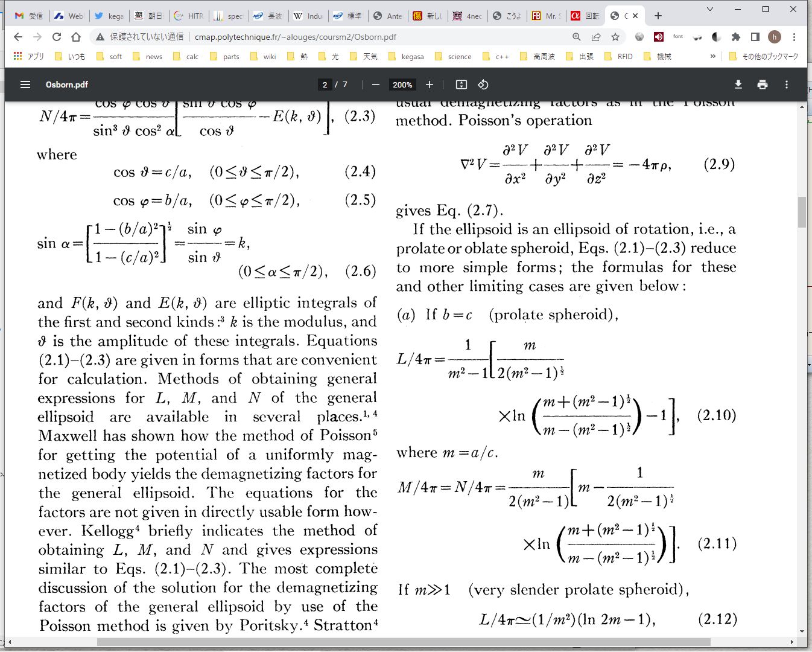
Task: Print the PDF document
Action: pyautogui.click(x=763, y=85)
